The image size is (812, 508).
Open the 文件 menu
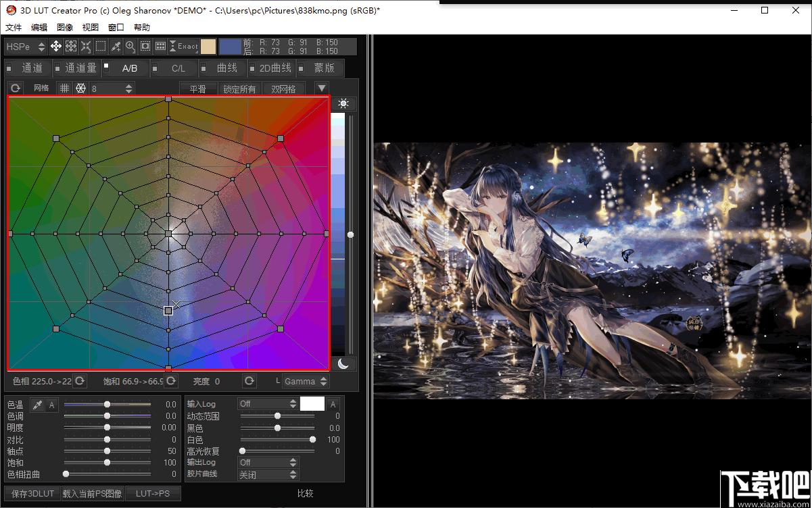pos(14,28)
